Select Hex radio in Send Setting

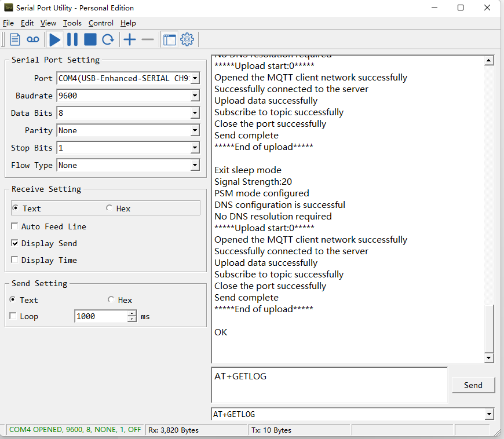[x=111, y=299]
